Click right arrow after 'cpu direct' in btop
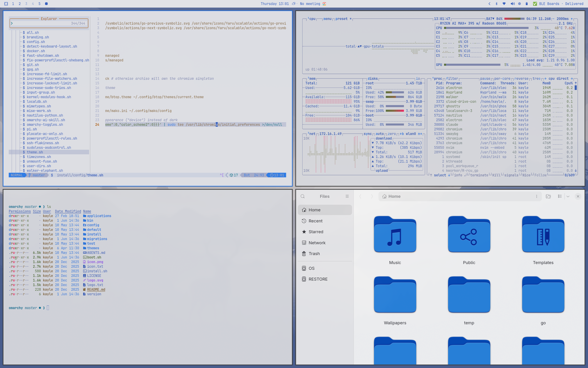 tap(572, 79)
